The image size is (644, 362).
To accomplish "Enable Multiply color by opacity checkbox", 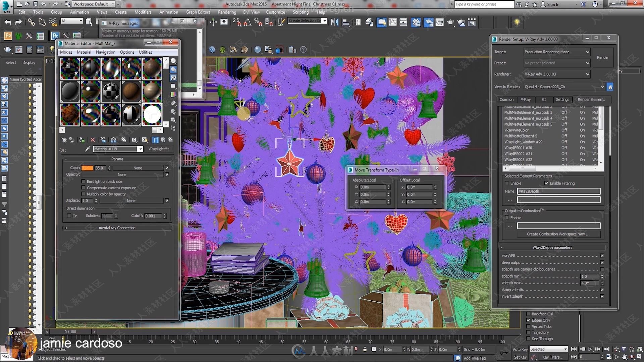I will 84,194.
